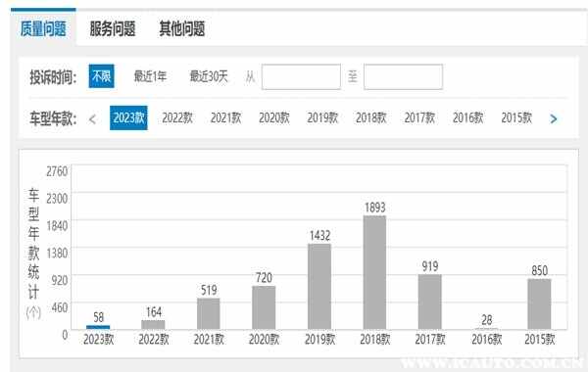Click the blue 2023款 bar in chart
Viewport: 588px width, 372px height.
click(x=98, y=327)
